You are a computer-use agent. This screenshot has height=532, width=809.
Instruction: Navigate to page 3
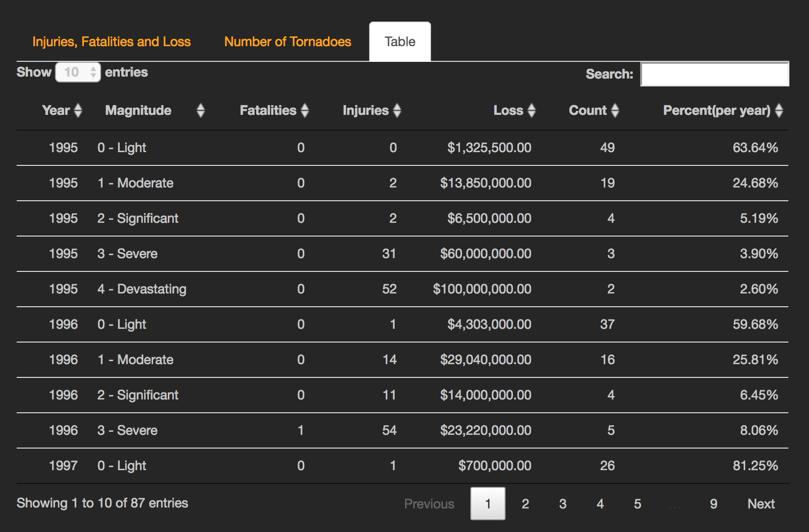pos(563,504)
